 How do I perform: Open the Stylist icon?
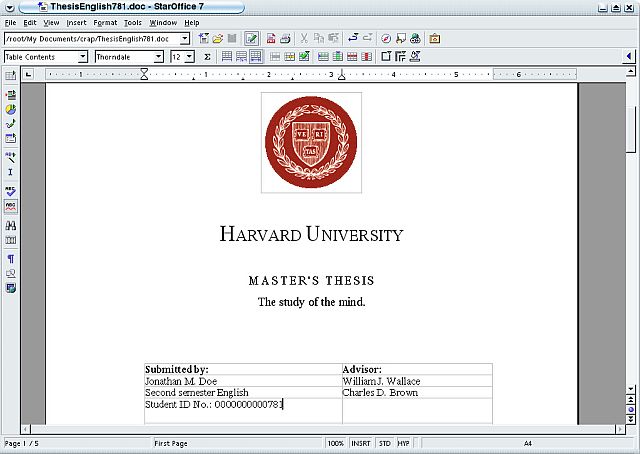point(401,39)
